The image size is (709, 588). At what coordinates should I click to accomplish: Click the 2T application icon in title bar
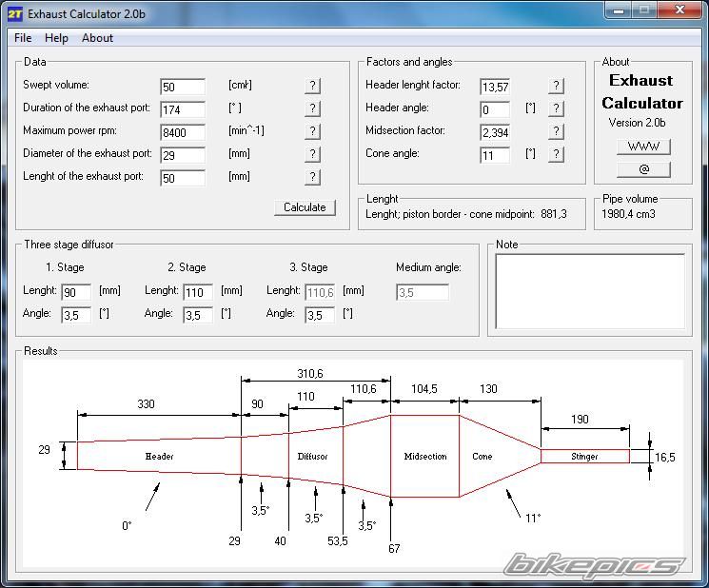pyautogui.click(x=14, y=14)
